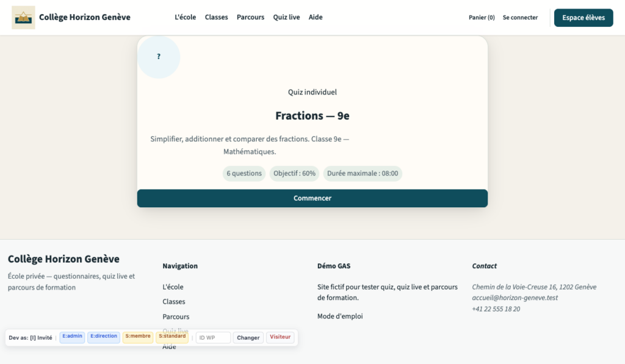This screenshot has width=625, height=364.
Task: Open footer L'école link
Action: pyautogui.click(x=173, y=287)
